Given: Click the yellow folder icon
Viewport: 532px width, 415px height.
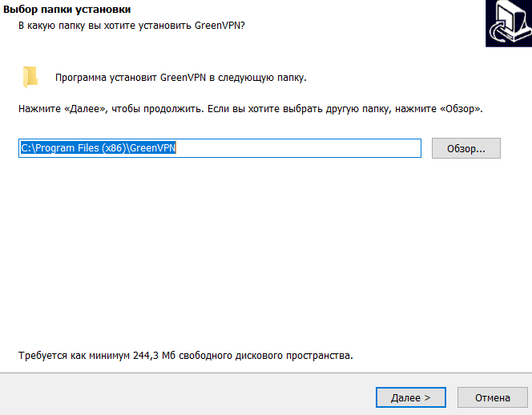Looking at the screenshot, I should point(30,77).
